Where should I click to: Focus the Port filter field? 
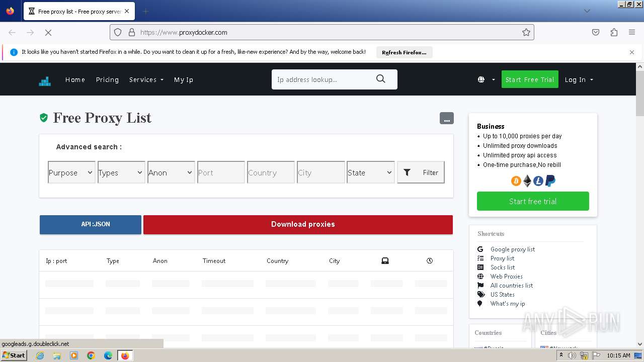221,172
